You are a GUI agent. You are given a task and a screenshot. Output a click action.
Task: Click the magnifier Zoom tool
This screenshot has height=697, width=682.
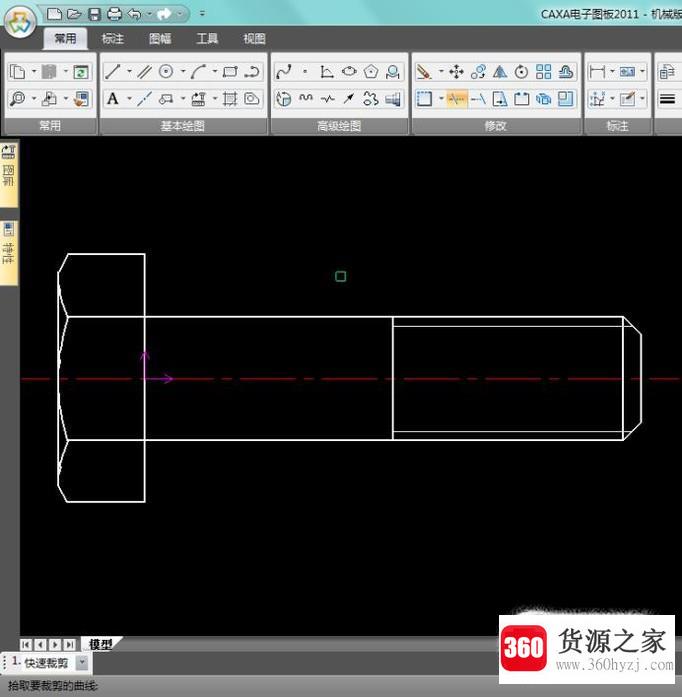[18, 99]
